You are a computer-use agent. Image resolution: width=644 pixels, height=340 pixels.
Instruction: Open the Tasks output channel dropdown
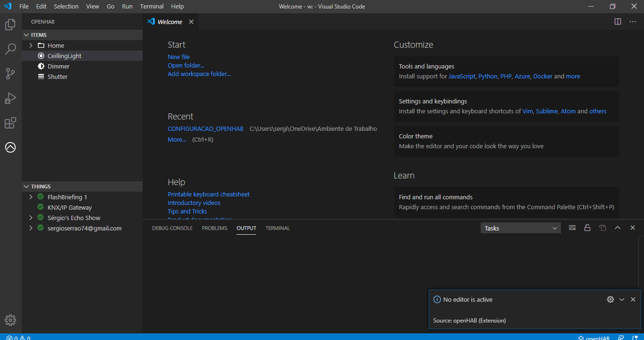[520, 228]
